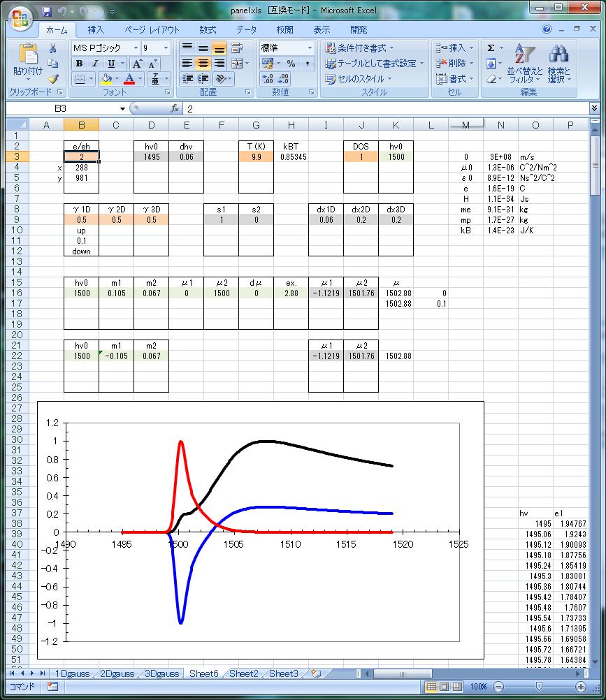Click the Format Painter brush icon
This screenshot has width=606, height=700.
(x=52, y=79)
